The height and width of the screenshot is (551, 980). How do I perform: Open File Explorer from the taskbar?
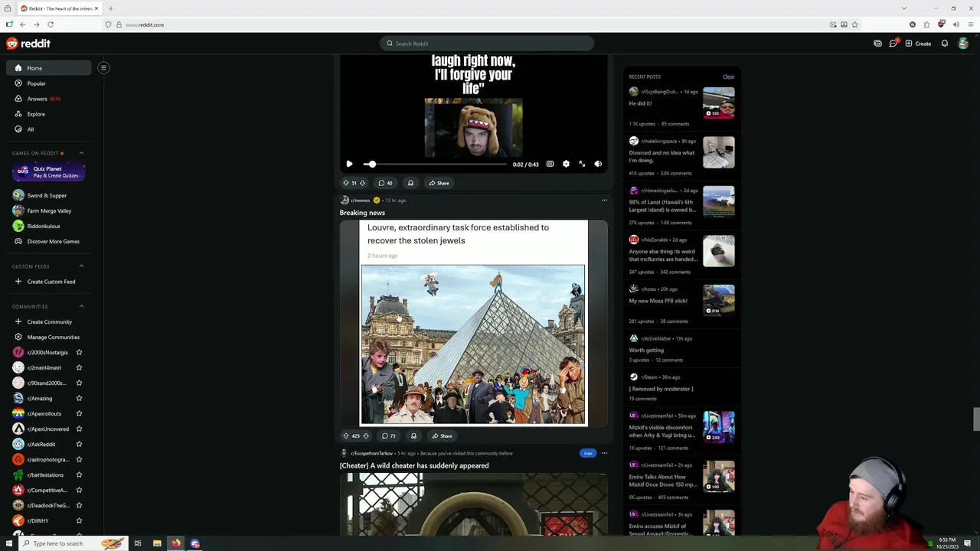[157, 543]
